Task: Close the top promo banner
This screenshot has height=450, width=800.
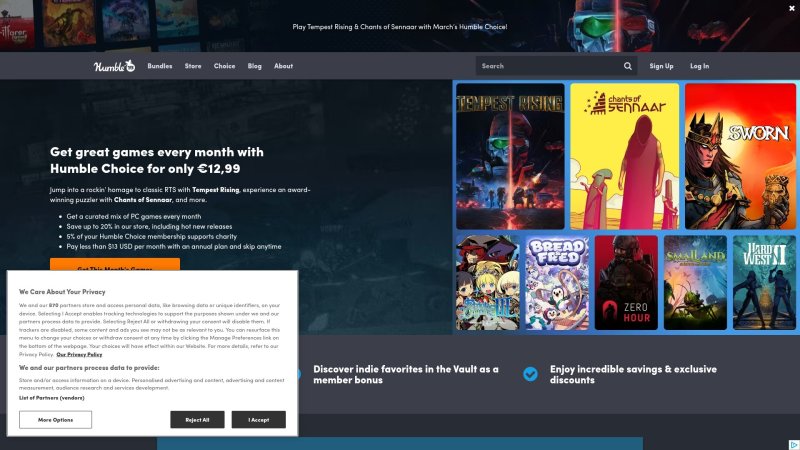Action: tap(792, 8)
